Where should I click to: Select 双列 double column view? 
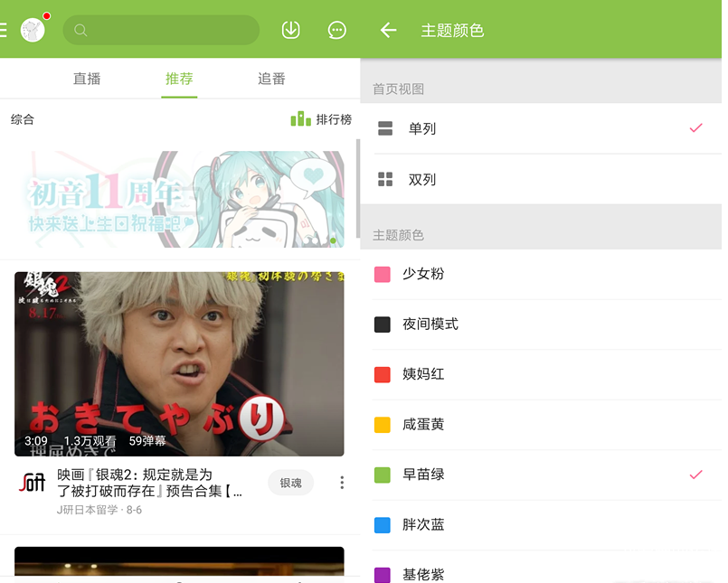pos(541,179)
